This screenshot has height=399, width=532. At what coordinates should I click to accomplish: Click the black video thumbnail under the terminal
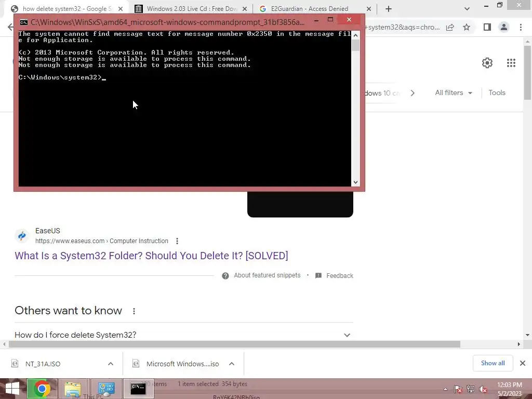point(300,204)
